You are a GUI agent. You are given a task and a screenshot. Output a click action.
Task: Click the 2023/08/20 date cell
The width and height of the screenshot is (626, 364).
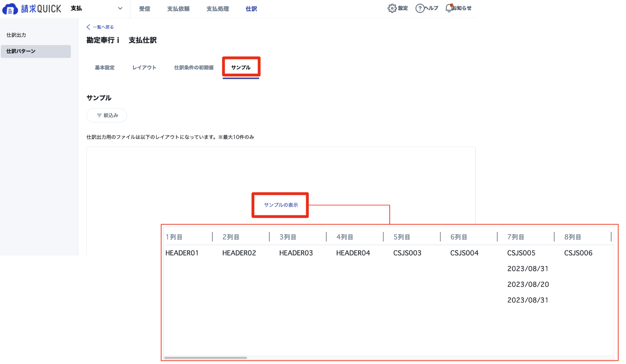click(528, 284)
